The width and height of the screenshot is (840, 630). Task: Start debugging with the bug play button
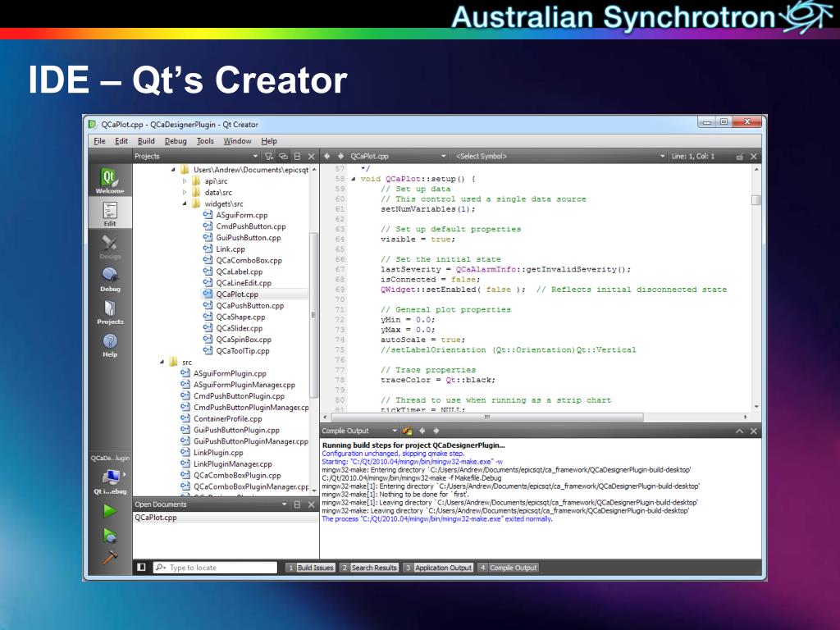coord(110,535)
